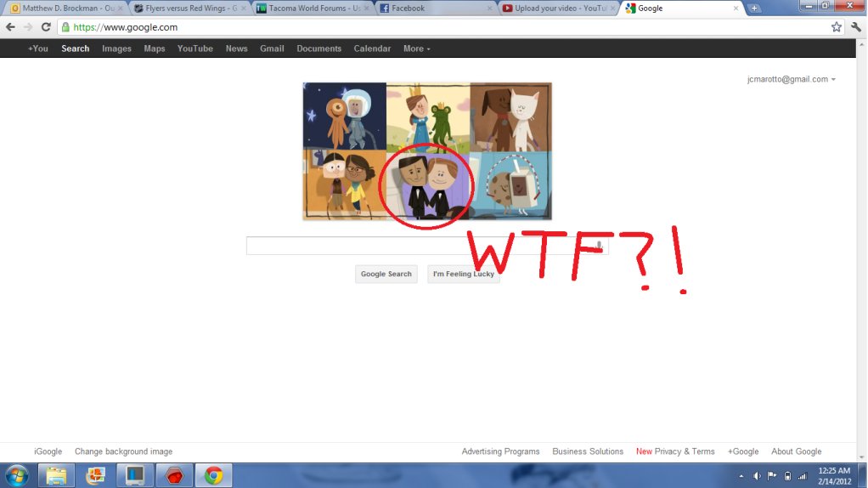Open Action Center flag tray icon
Image resolution: width=868 pixels, height=488 pixels.
click(x=772, y=476)
